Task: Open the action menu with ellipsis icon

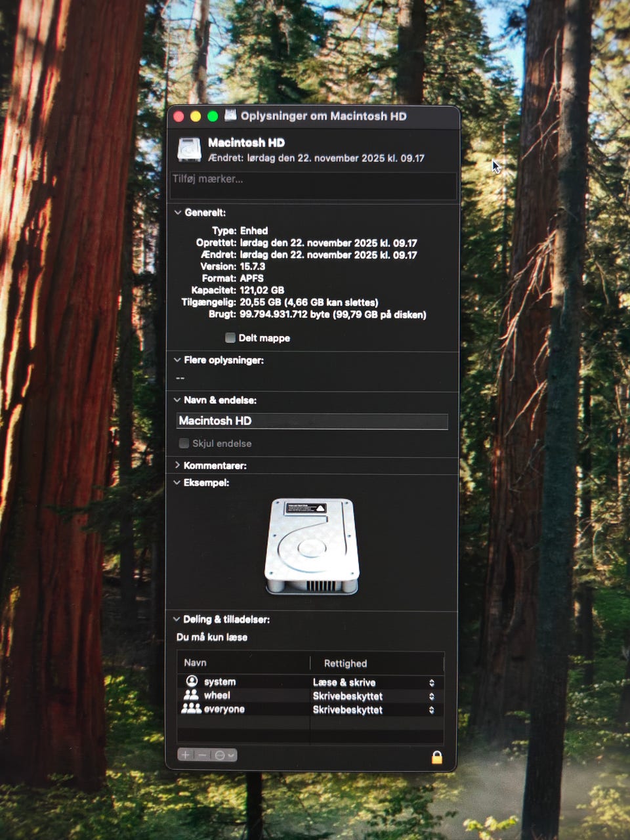Action: pyautogui.click(x=224, y=755)
